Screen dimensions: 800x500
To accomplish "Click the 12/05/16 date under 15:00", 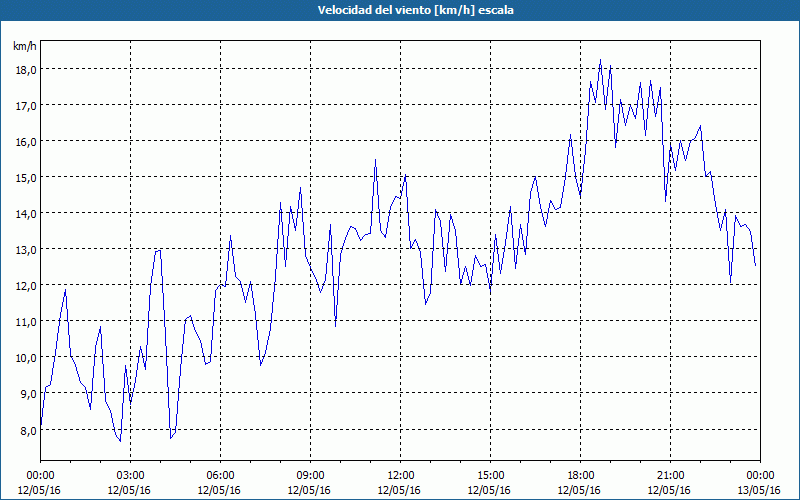I will tap(489, 490).
